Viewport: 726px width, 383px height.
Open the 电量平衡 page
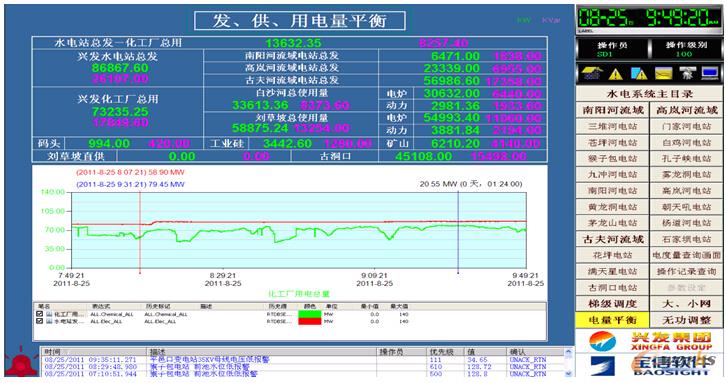coord(613,320)
